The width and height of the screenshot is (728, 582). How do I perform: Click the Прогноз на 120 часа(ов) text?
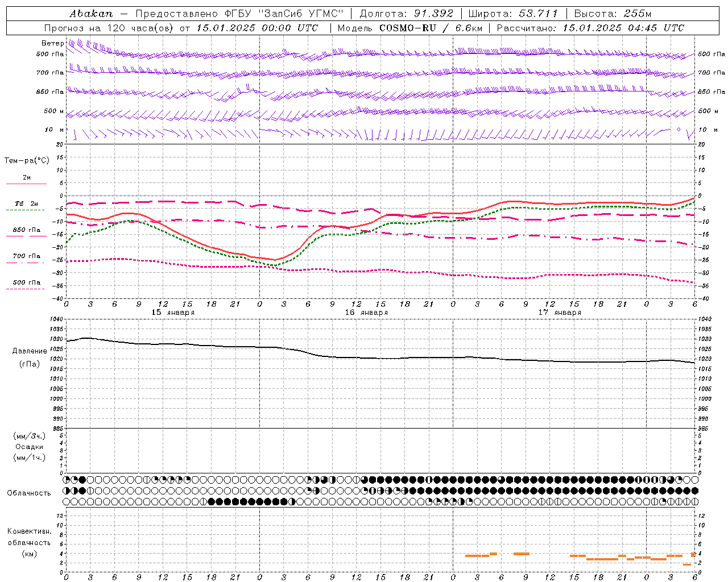(109, 28)
